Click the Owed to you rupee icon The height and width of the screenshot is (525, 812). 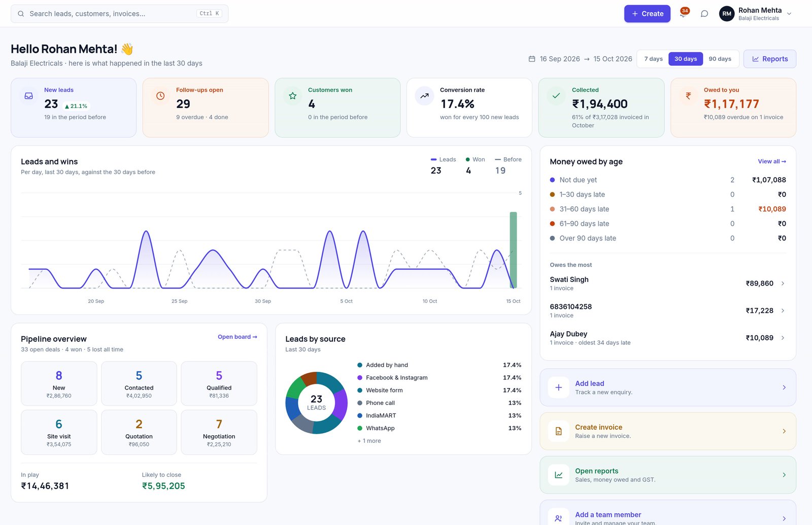[x=688, y=96]
